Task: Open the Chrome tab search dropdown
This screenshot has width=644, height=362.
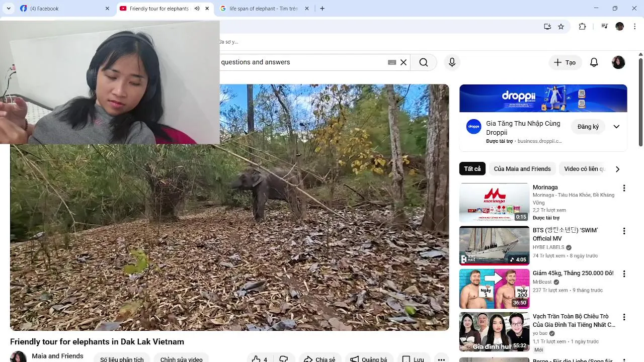Action: click(x=9, y=9)
